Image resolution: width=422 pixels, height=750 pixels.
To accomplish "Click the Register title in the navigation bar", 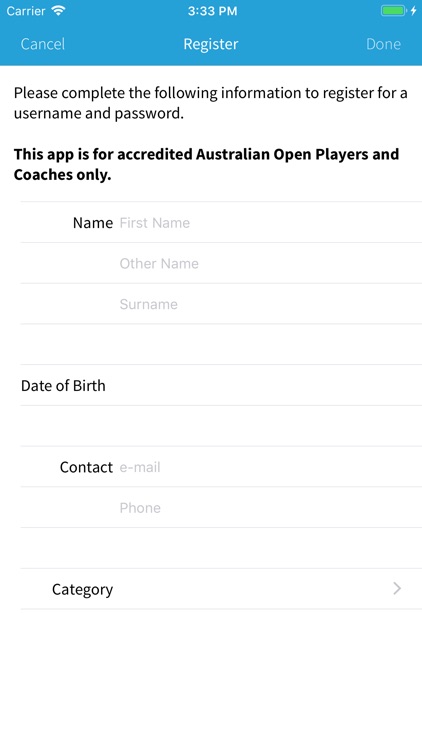I will pos(211,44).
